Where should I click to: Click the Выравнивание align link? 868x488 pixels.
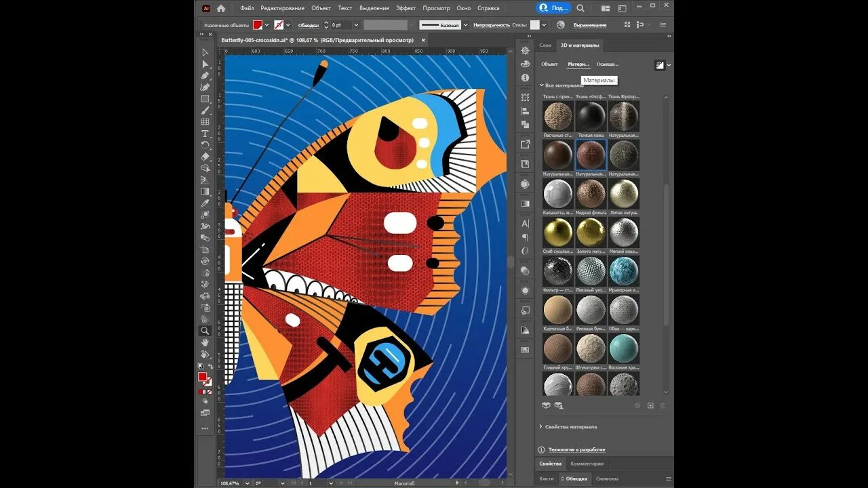590,25
